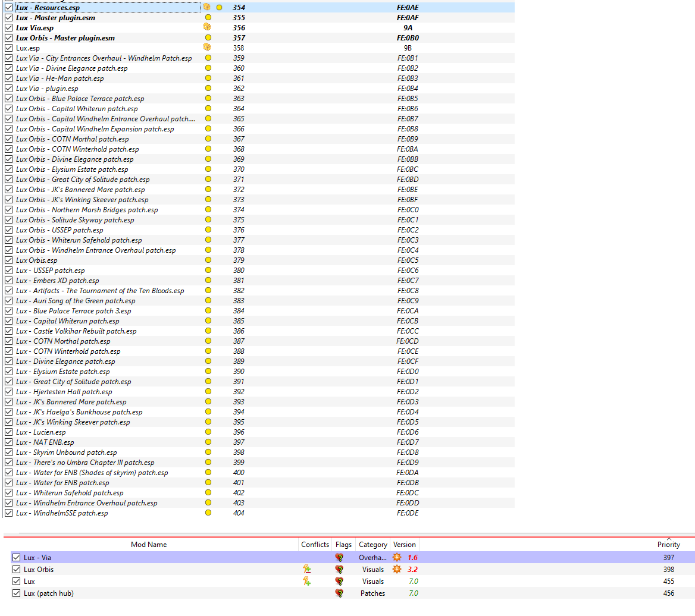
Task: Sort mods by the Mod Name column header
Action: [149, 545]
